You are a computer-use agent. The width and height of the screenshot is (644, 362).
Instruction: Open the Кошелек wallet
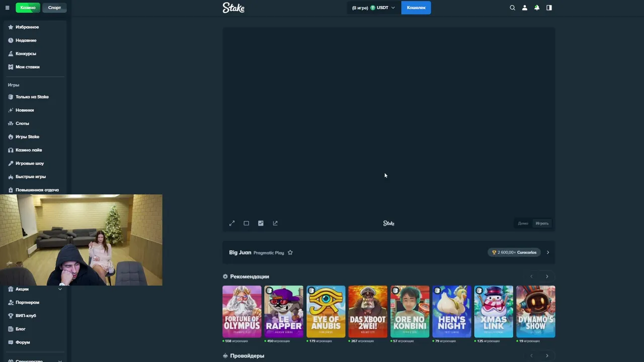(x=416, y=8)
